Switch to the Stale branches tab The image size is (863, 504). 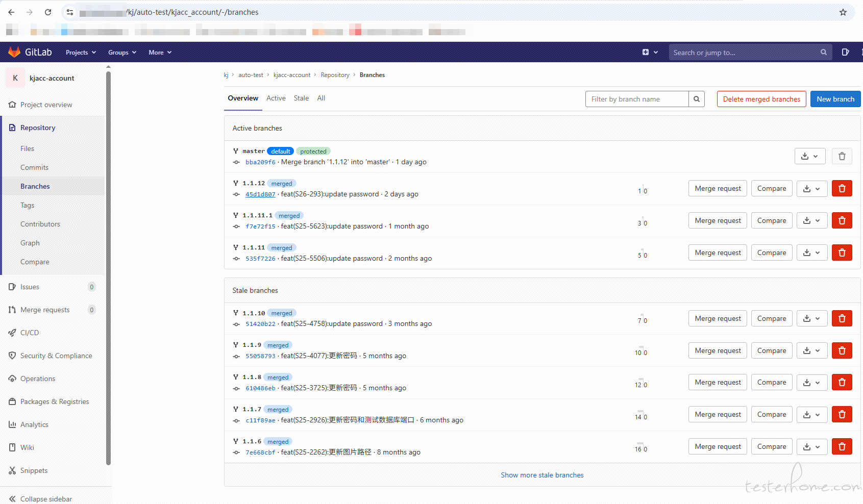(x=301, y=98)
